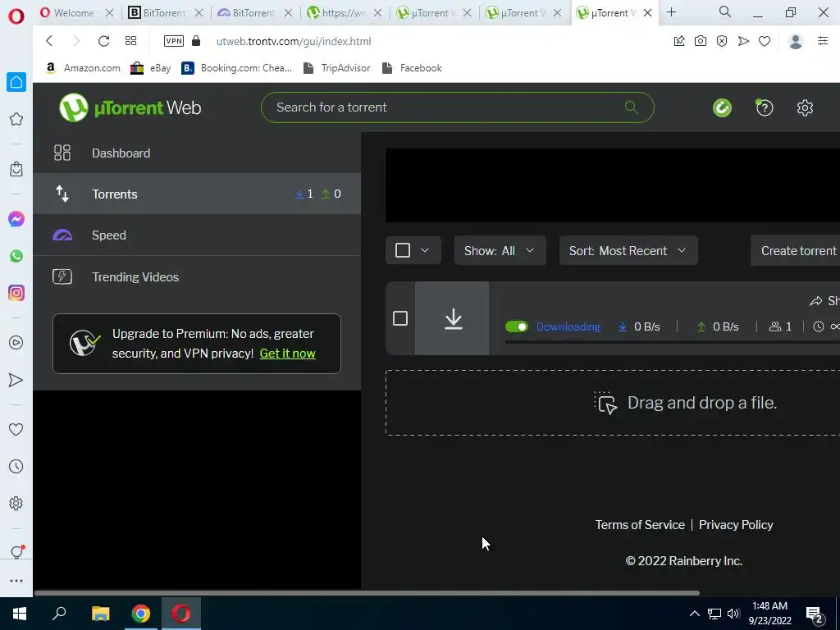Open the Show: All filter dropdown
Screen dimensions: 840x630
tap(500, 251)
